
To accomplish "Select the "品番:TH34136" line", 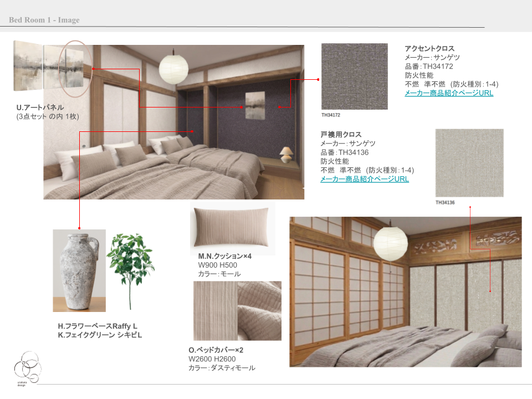I will click(345, 152).
